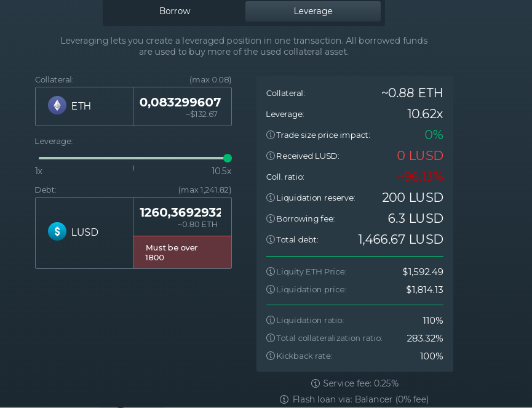
Task: Click info icon beside Trade size price impact
Action: 271,135
